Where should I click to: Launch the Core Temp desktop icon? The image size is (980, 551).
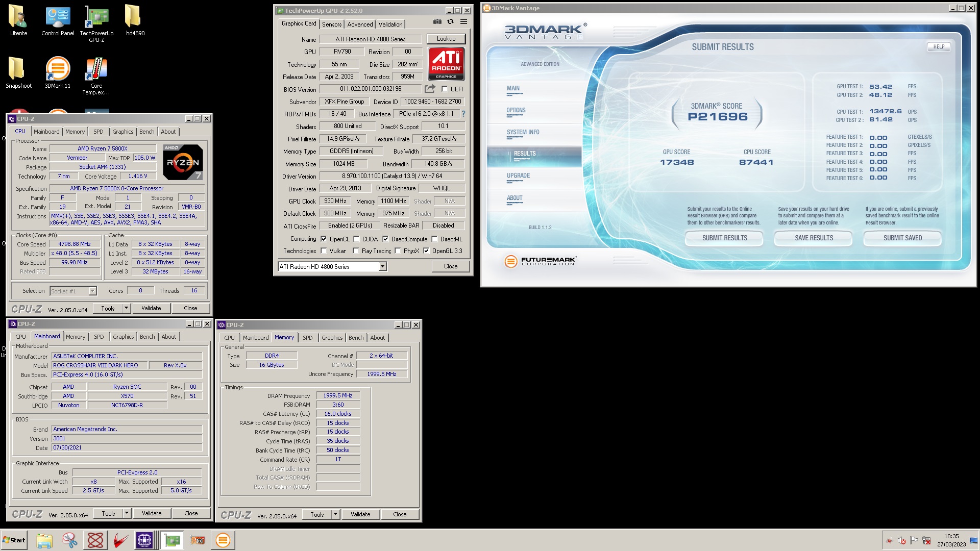(96, 76)
